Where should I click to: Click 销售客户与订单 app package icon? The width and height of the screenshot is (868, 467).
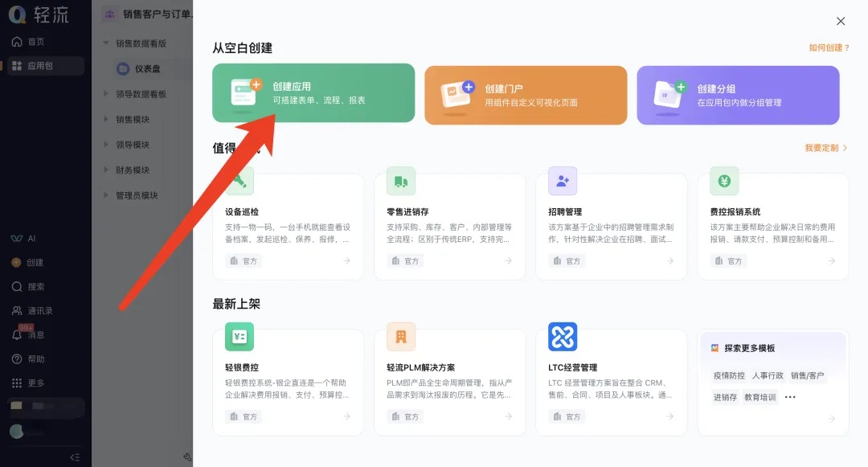point(110,14)
